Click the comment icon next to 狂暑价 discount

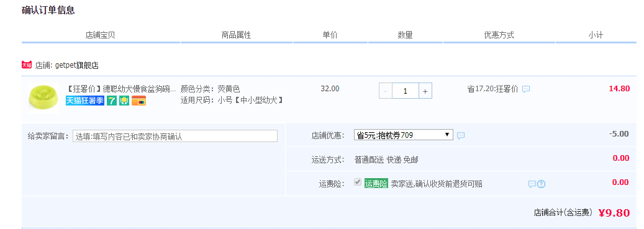tap(526, 89)
